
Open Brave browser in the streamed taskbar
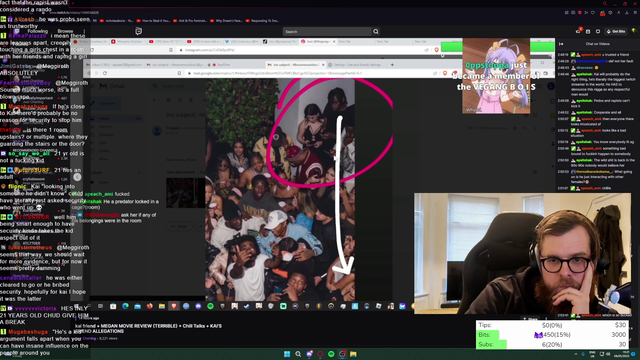pyautogui.click(x=174, y=306)
